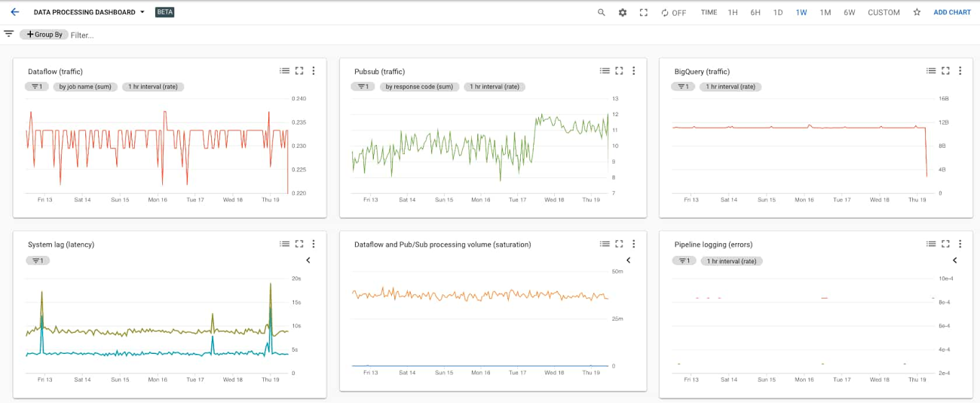The height and width of the screenshot is (403, 980).
Task: Click filter chip on Pipeline logging chart
Action: [x=684, y=260]
